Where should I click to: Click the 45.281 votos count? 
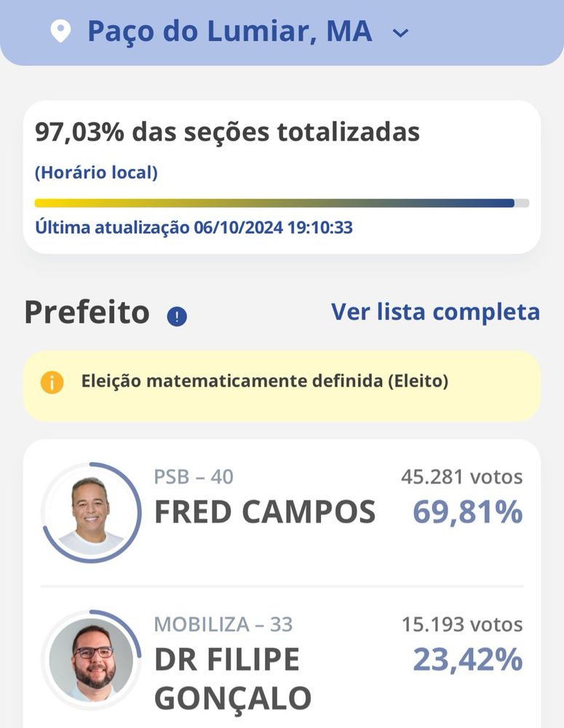pyautogui.click(x=461, y=478)
